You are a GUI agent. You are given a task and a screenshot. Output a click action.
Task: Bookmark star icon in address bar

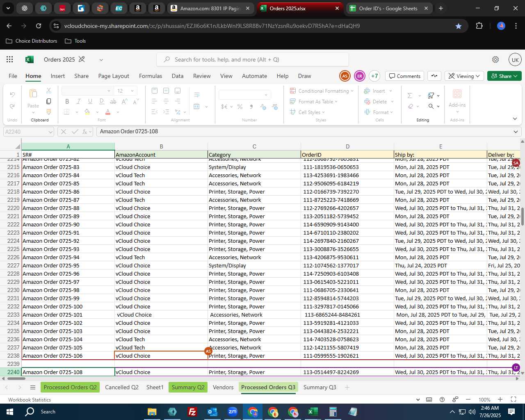[459, 26]
